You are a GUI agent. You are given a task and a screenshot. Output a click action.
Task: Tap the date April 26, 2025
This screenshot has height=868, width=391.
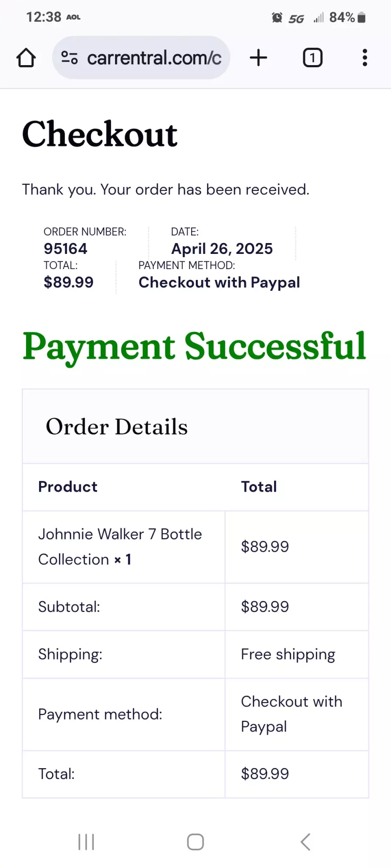(222, 249)
